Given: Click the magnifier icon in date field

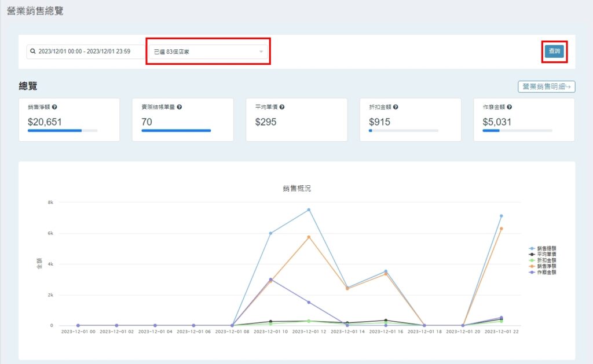Looking at the screenshot, I should point(33,52).
